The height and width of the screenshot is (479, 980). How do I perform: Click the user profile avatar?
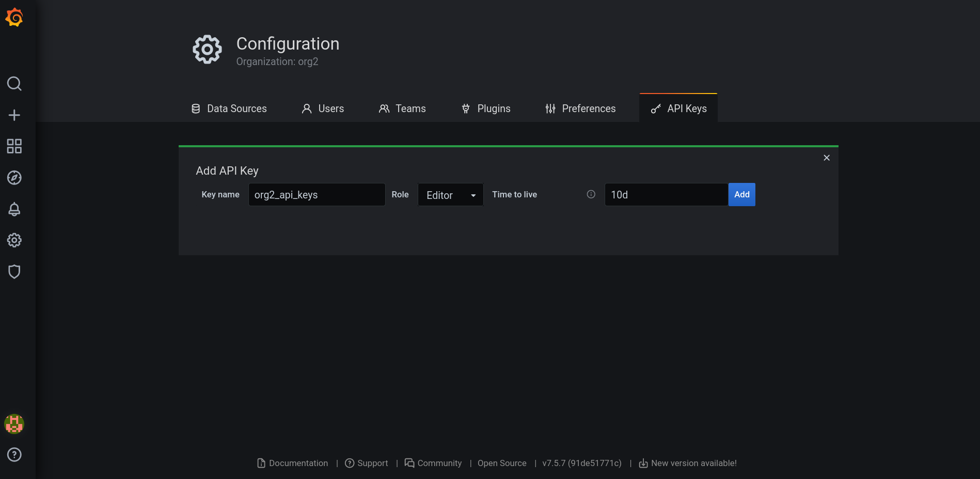(14, 424)
